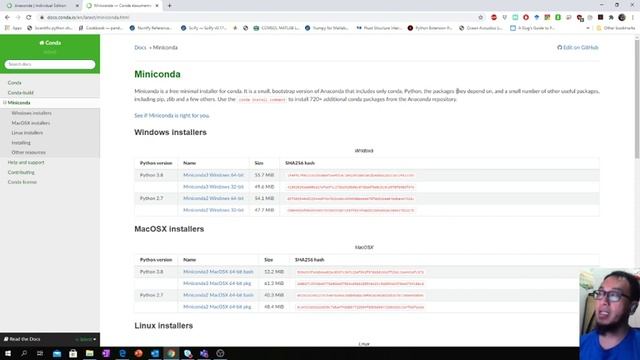Focus the Search docs field
Image resolution: width=640 pixels, height=360 pixels.
point(50,64)
